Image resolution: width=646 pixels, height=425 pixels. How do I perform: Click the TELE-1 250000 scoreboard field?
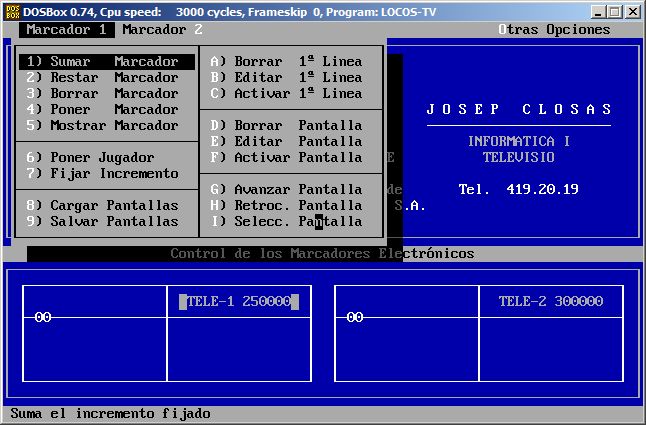pos(239,301)
